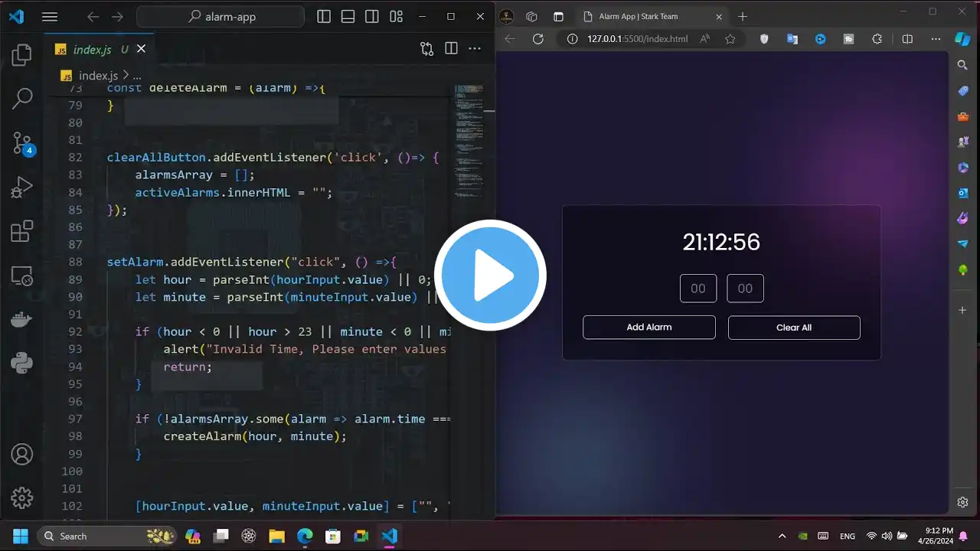Click the taskbar Search box
This screenshot has height=551, width=980.
click(106, 536)
